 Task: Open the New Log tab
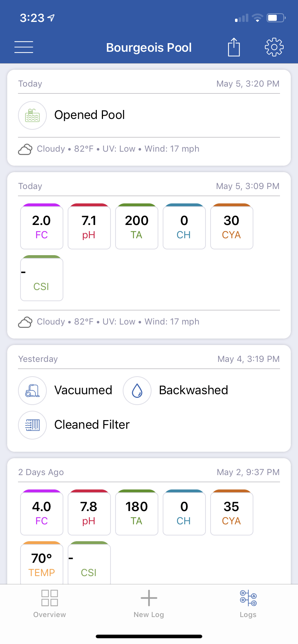[x=149, y=604]
